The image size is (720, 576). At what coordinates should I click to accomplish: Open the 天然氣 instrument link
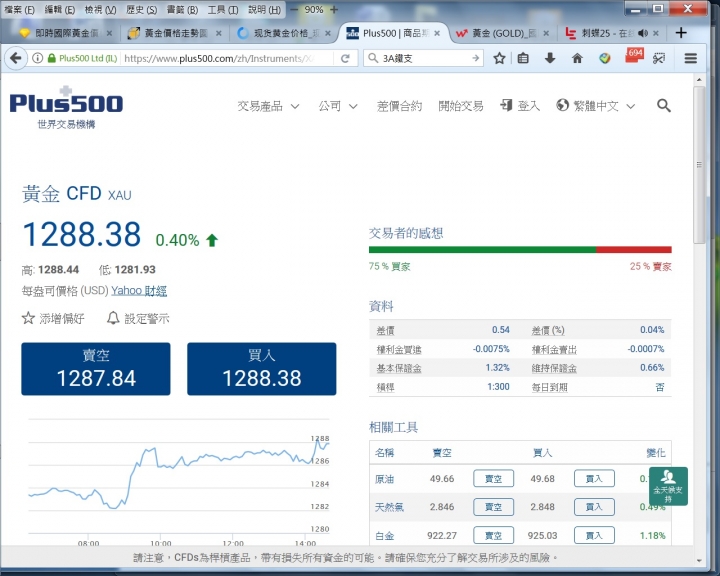pos(389,507)
